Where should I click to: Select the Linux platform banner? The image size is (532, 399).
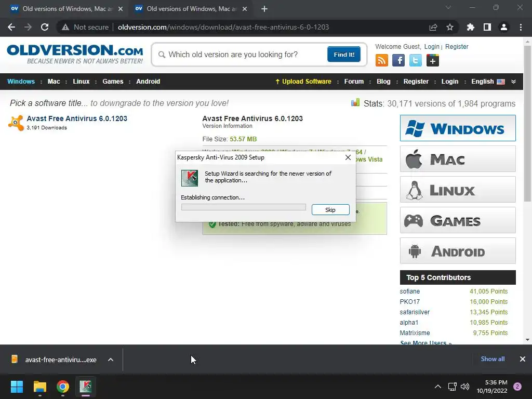(458, 189)
